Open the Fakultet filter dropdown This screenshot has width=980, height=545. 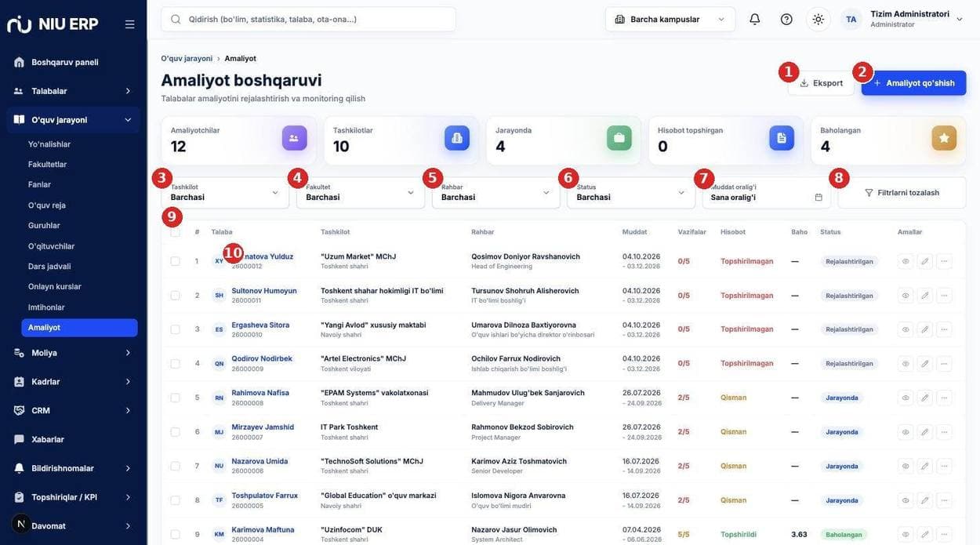361,193
